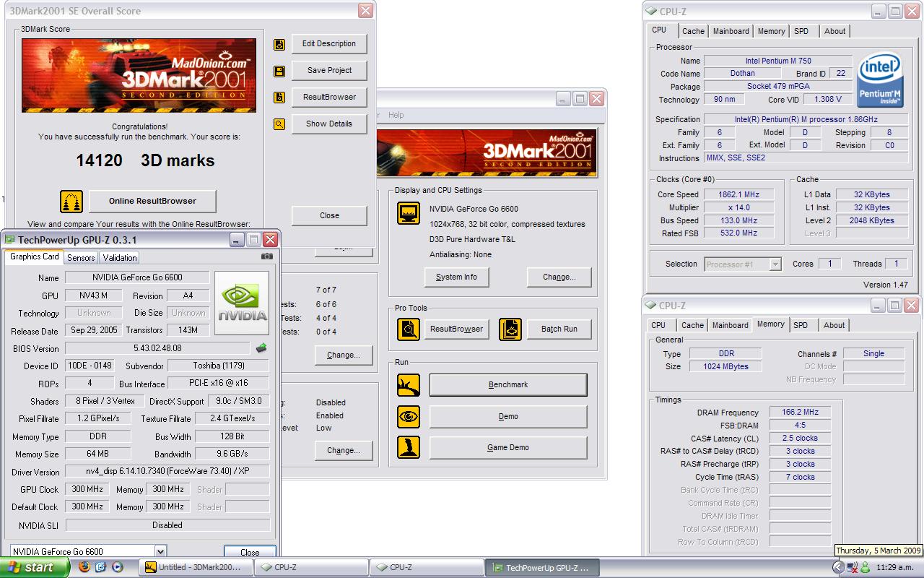Open the GPU selection dropdown in GPU-Z
The height and width of the screenshot is (578, 924).
(160, 551)
